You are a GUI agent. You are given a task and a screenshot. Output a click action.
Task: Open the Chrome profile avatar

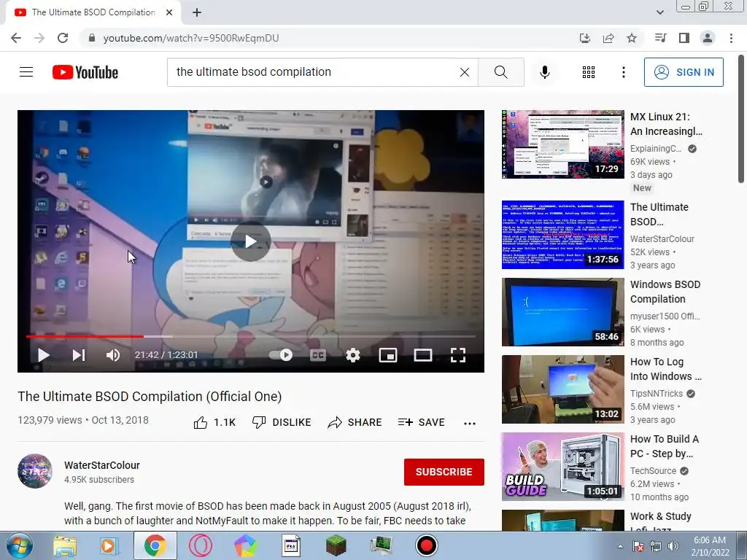coord(708,38)
